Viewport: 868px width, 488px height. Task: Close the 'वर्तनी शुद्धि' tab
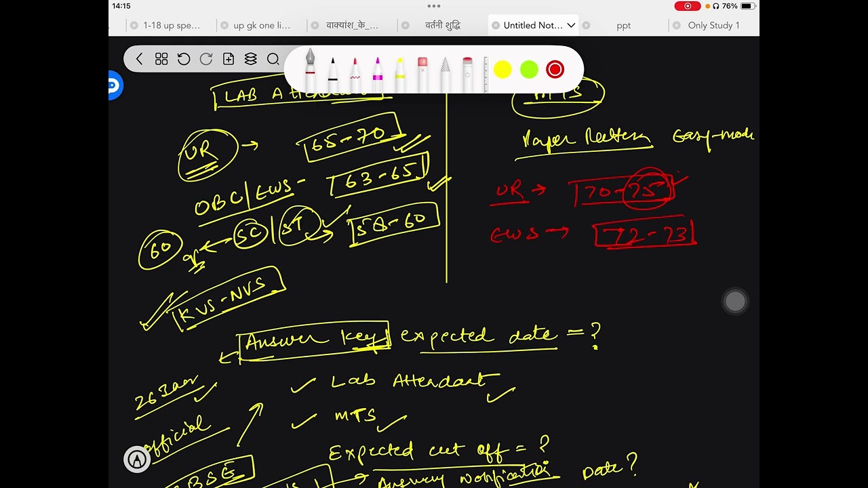pos(404,25)
